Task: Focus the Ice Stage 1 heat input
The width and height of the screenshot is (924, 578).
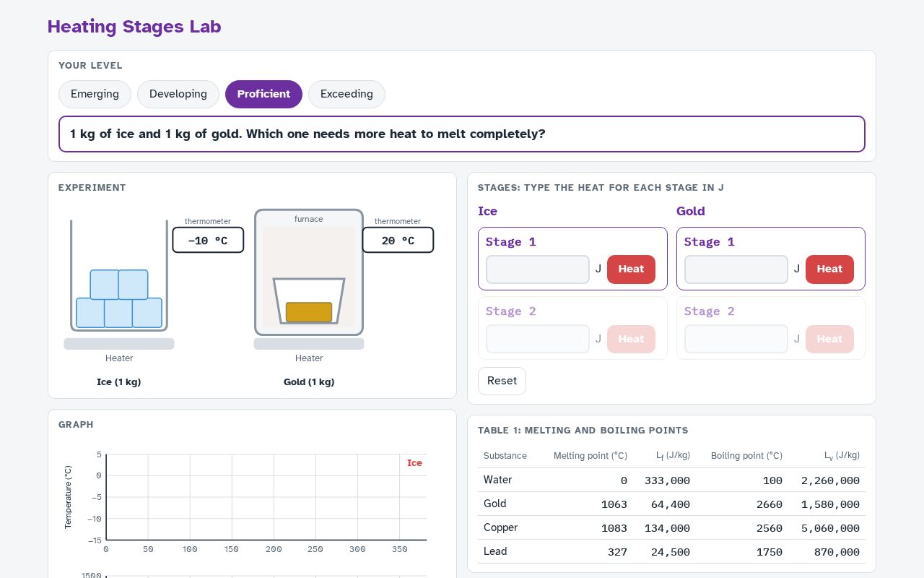Action: pyautogui.click(x=538, y=269)
